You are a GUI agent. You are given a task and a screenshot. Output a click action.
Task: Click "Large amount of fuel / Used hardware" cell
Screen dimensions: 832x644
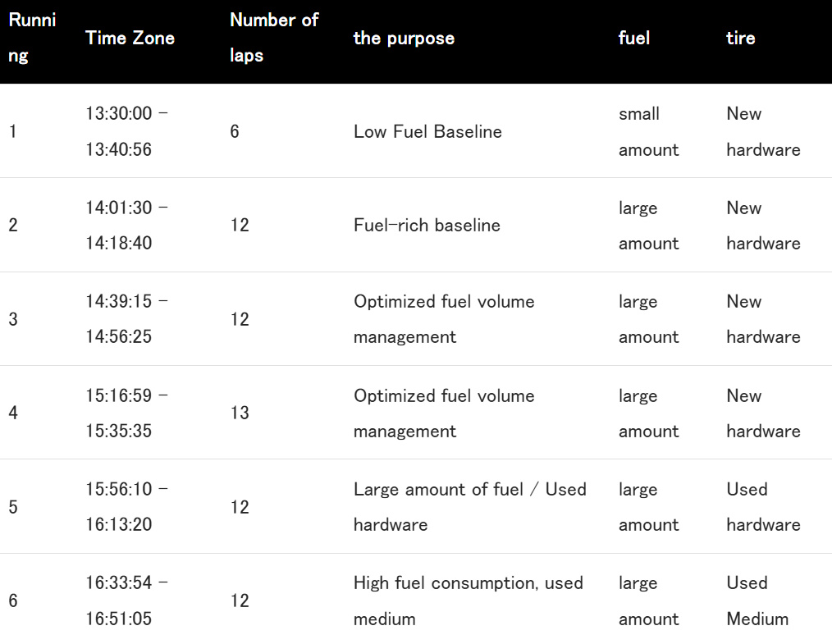469,507
